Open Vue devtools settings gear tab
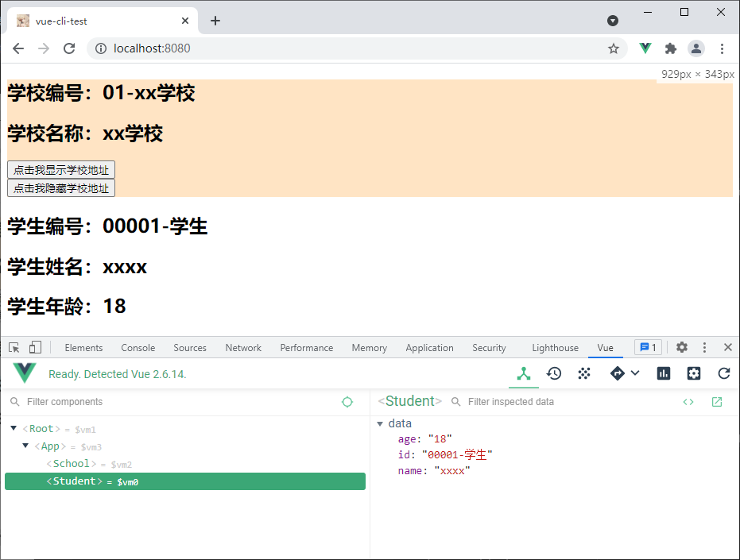This screenshot has width=740, height=560. (x=694, y=373)
